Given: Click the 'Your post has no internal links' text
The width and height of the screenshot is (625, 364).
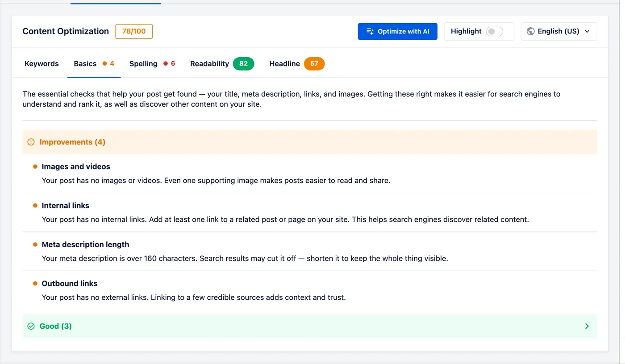Looking at the screenshot, I should pyautogui.click(x=285, y=220).
